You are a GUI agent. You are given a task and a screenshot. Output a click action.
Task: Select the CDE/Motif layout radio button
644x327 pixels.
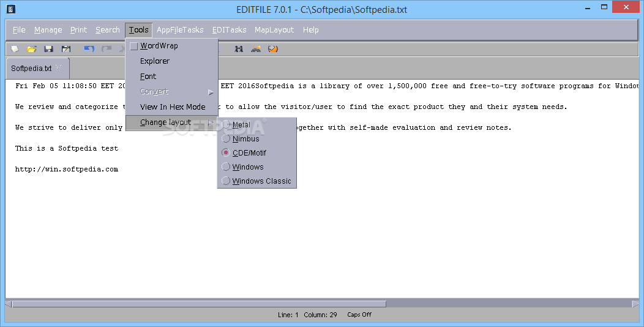(226, 152)
